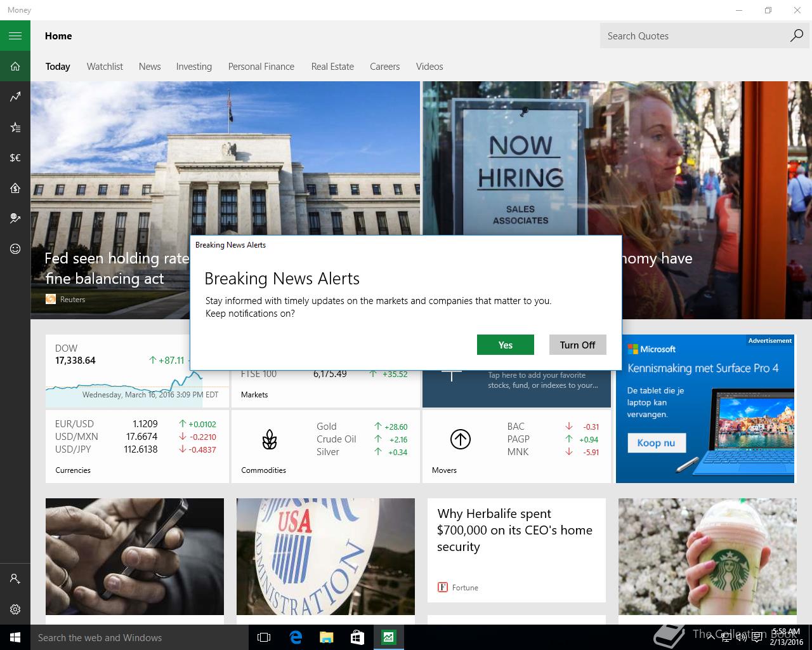The width and height of the screenshot is (812, 650).
Task: Open the Personal Finance tab
Action: (261, 67)
